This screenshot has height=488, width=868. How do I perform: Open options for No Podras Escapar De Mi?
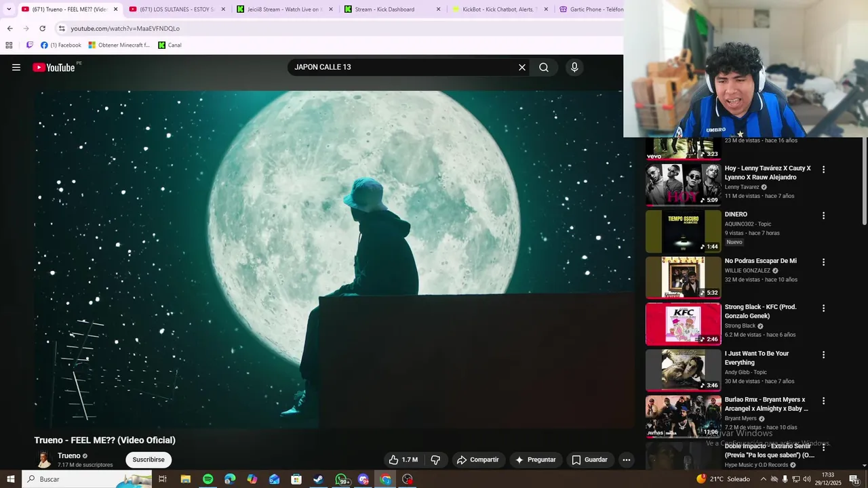[x=824, y=262]
